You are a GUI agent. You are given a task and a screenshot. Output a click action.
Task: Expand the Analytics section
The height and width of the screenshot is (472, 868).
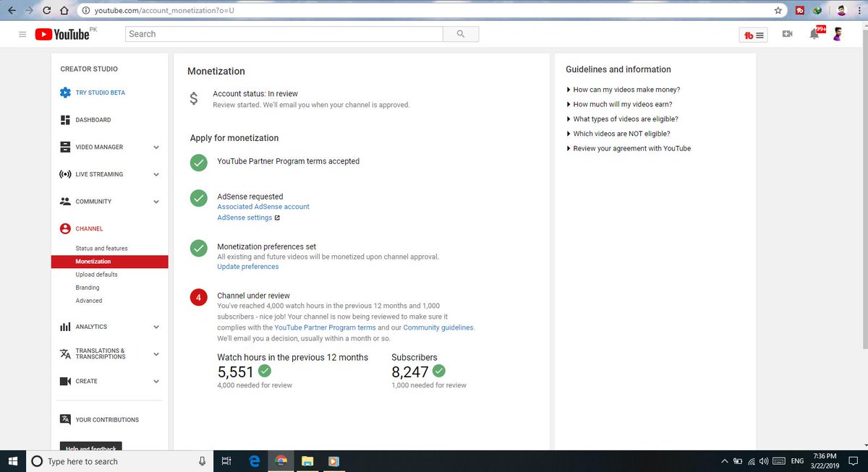(x=156, y=327)
